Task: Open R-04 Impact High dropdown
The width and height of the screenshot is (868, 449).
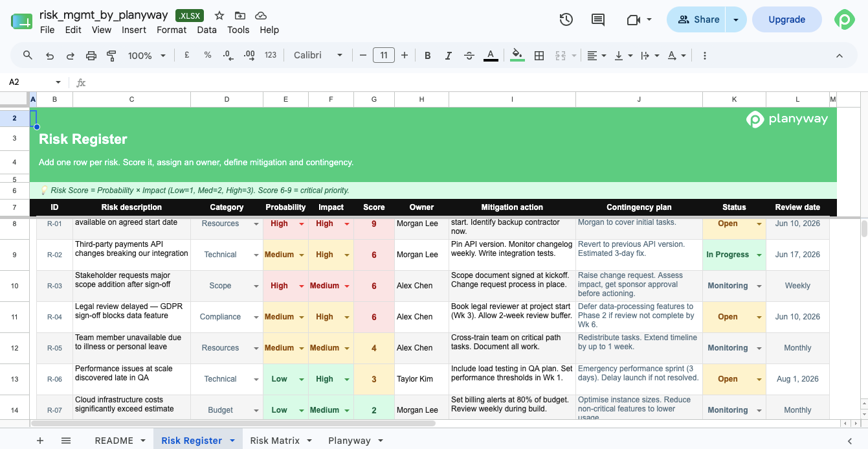Action: (x=347, y=317)
